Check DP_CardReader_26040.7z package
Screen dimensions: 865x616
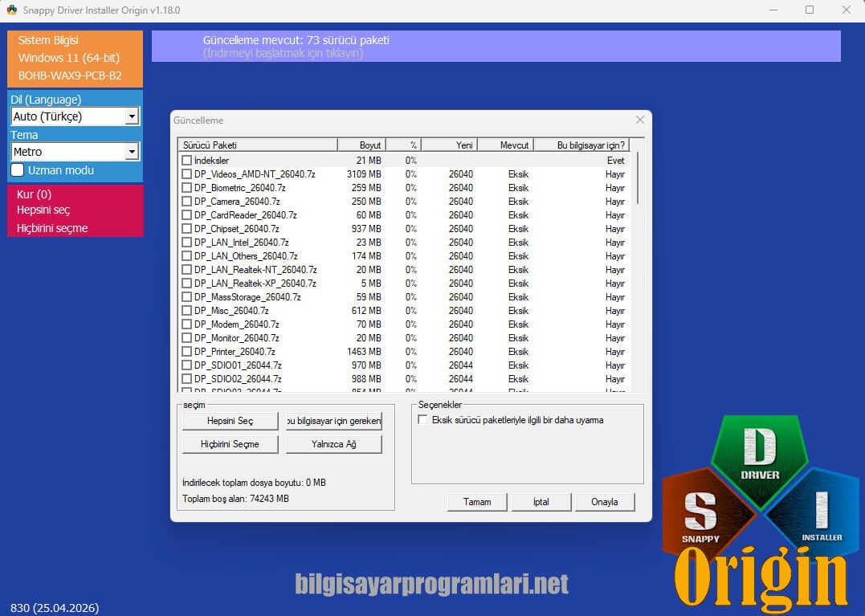tap(186, 215)
